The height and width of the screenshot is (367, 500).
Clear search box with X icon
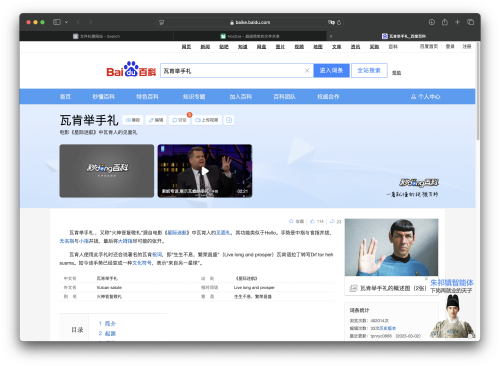[307, 71]
